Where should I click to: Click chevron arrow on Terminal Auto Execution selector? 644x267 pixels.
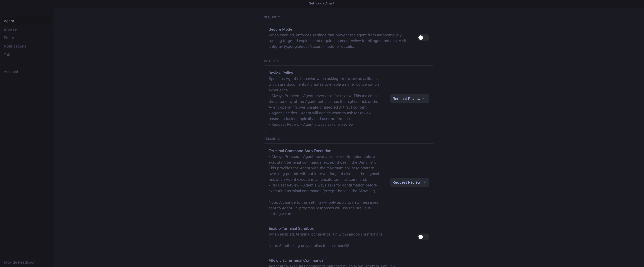click(x=424, y=182)
